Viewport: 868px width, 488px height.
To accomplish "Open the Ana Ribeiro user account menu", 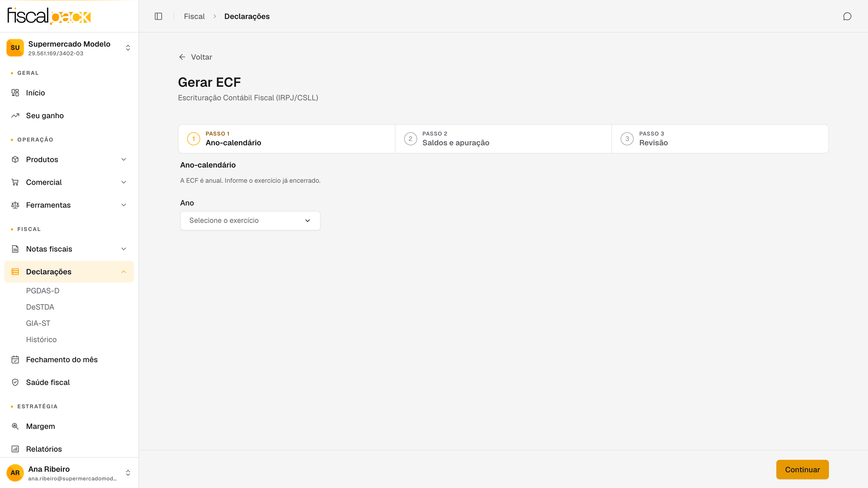I will [69, 473].
